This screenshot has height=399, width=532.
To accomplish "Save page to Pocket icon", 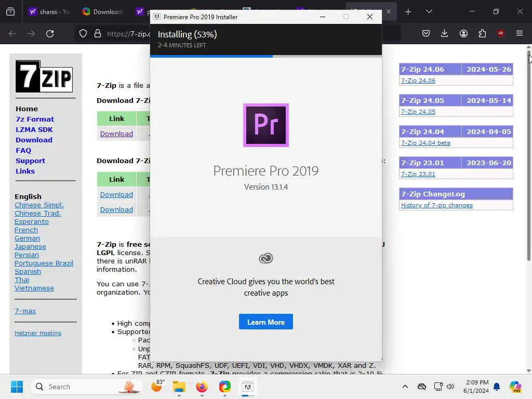I will tap(426, 33).
